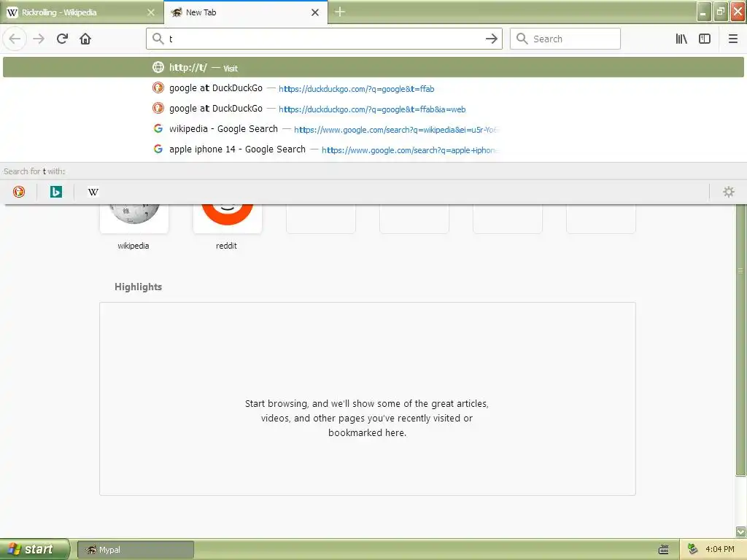Search with DuckDuckGo one-off engine icon

click(x=19, y=192)
